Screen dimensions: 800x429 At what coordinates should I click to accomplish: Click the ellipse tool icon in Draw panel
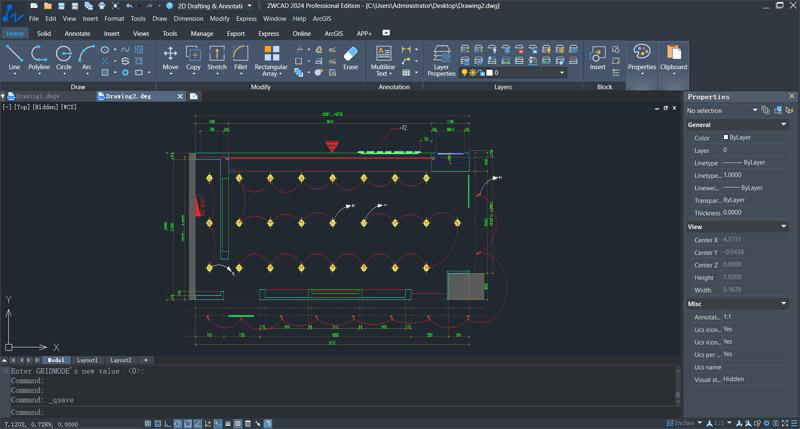(105, 49)
